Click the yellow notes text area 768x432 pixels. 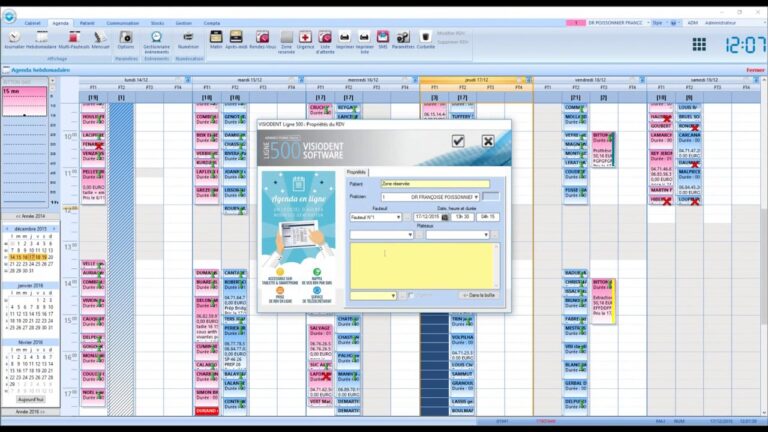point(422,266)
